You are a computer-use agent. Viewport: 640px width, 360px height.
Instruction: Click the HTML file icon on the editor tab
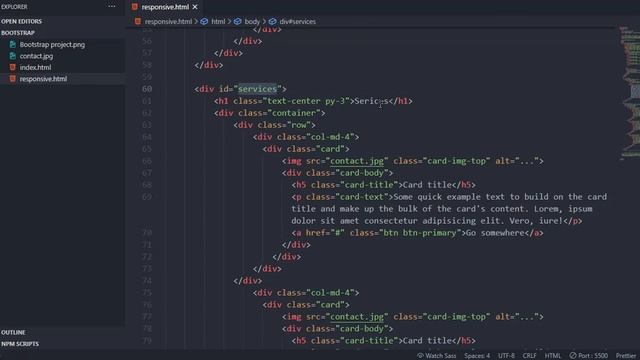(x=135, y=7)
